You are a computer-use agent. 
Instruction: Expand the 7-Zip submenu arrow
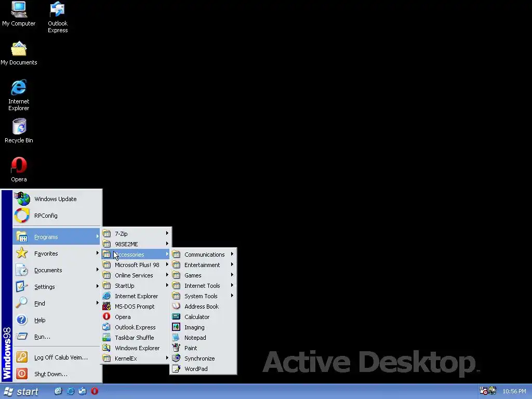click(167, 233)
